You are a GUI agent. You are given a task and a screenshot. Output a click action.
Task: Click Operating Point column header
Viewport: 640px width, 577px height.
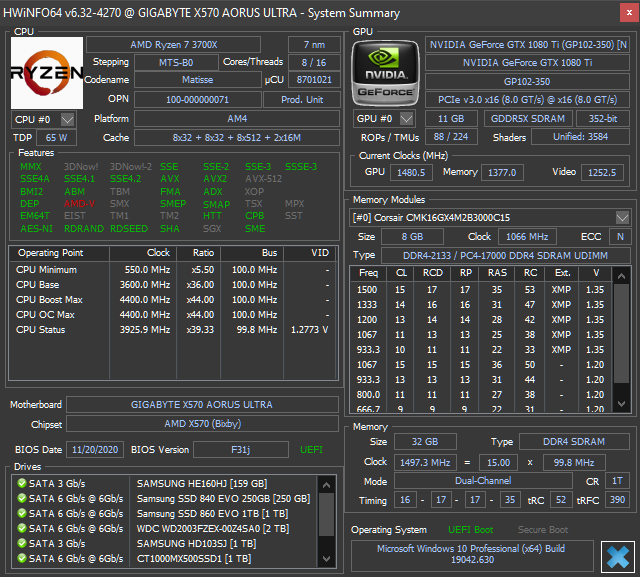tap(59, 253)
